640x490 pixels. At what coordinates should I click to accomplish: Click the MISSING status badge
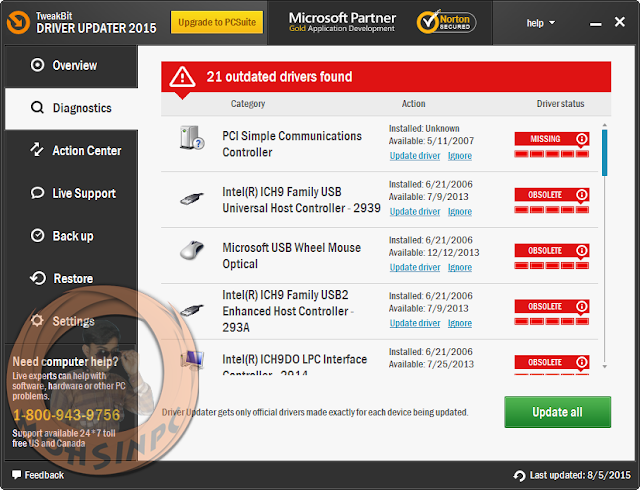point(551,139)
